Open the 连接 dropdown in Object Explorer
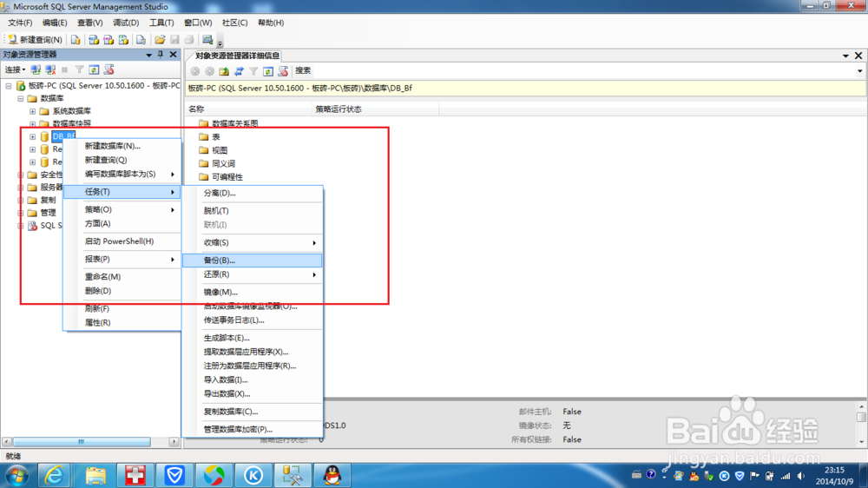Viewport: 868px width, 488px height. pos(15,69)
